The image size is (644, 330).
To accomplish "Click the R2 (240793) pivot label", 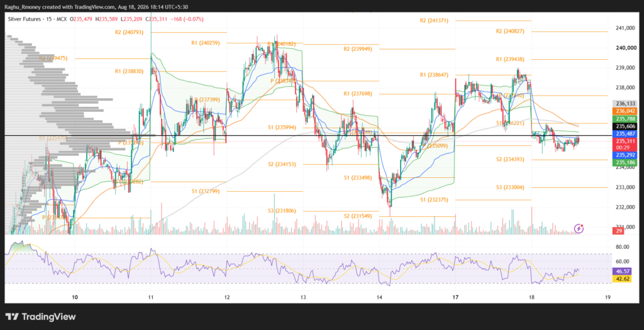I will (x=130, y=32).
